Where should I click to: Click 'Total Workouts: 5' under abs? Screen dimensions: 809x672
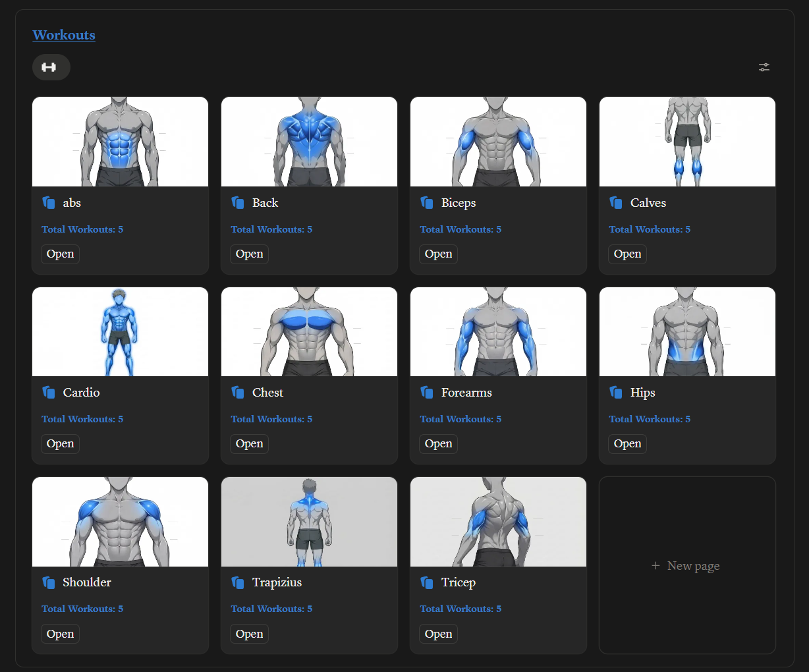tap(82, 229)
